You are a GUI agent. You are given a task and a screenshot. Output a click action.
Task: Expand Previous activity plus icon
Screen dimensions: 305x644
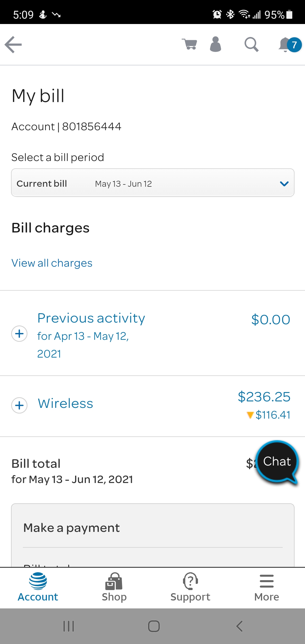coord(19,334)
